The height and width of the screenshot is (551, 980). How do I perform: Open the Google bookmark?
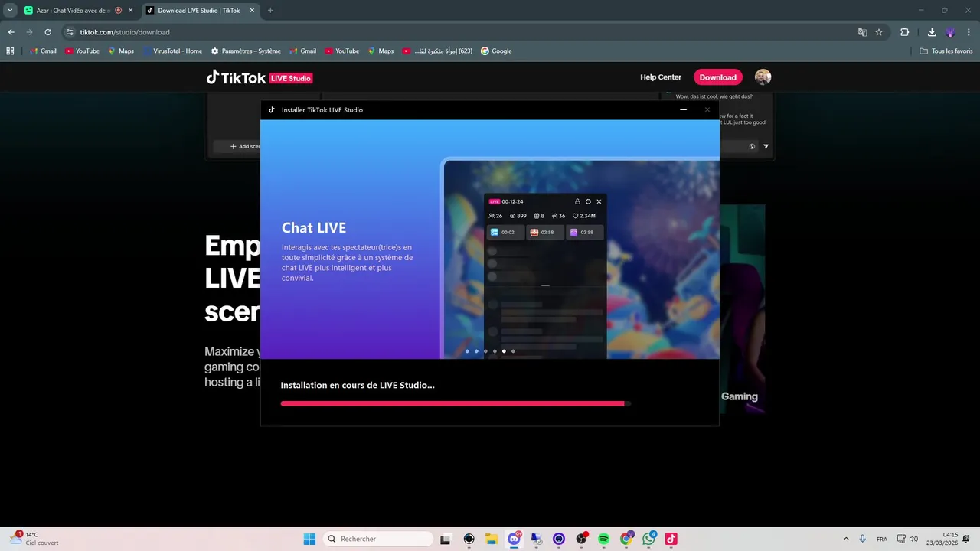pos(496,51)
